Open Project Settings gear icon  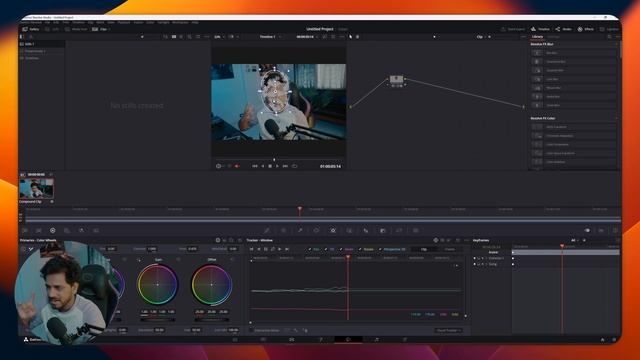point(614,340)
